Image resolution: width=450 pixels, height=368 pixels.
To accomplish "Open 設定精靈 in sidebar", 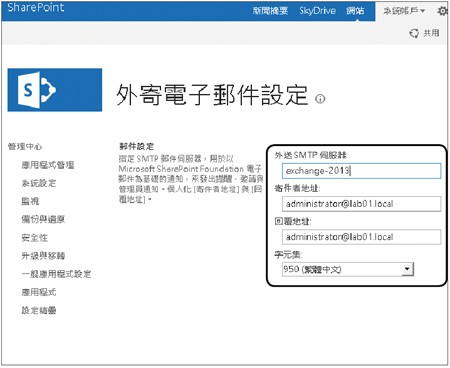I will tap(39, 310).
